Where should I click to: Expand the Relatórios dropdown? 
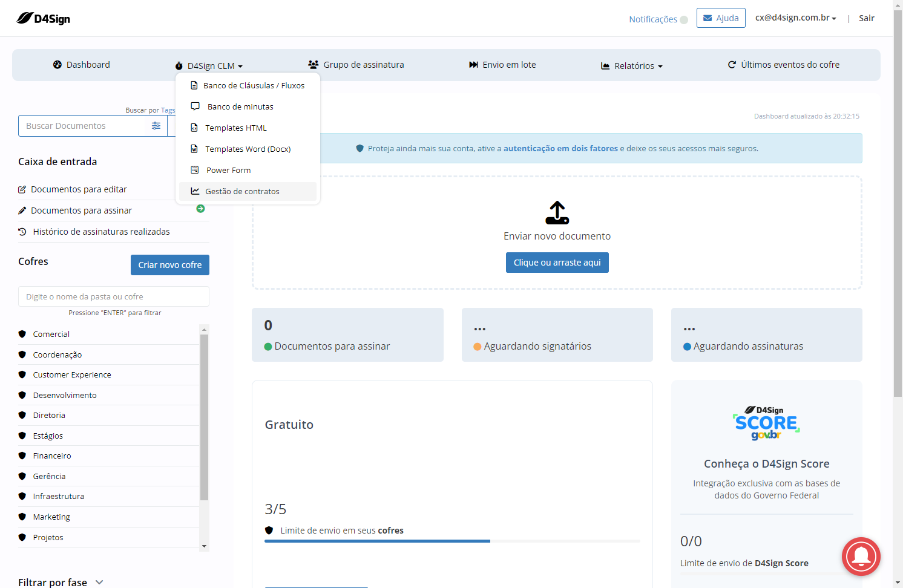click(632, 66)
